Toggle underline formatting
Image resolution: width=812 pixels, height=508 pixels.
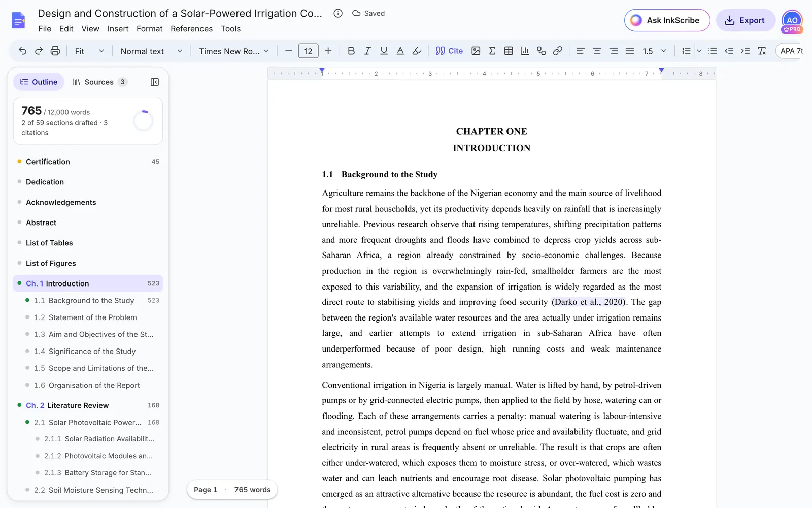(x=384, y=51)
